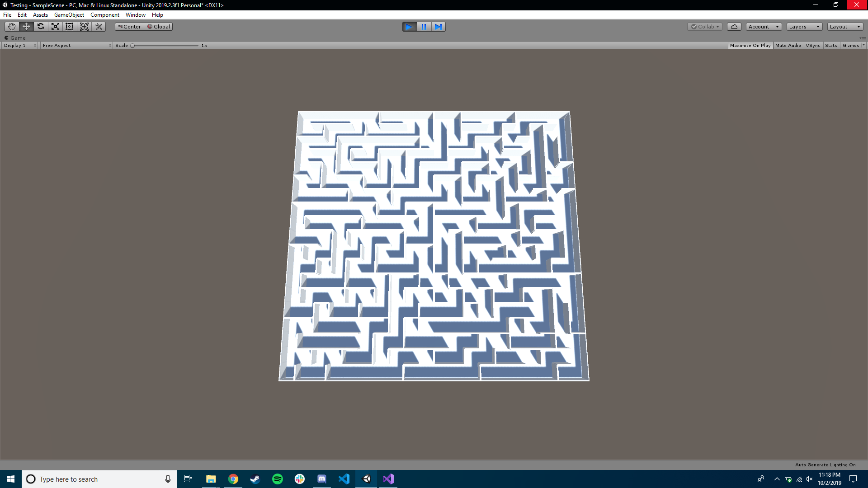The image size is (868, 488).
Task: Open the Component menu
Action: click(105, 15)
